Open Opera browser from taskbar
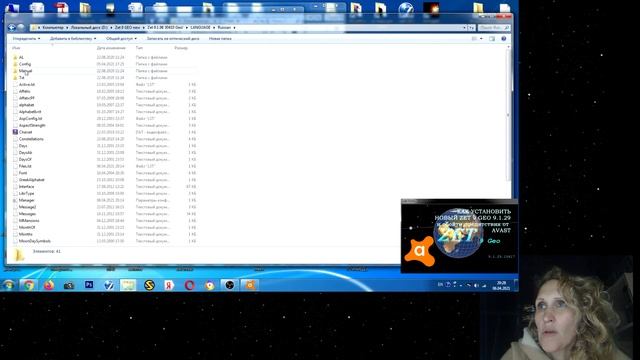This screenshot has height=360, width=640. (189, 285)
